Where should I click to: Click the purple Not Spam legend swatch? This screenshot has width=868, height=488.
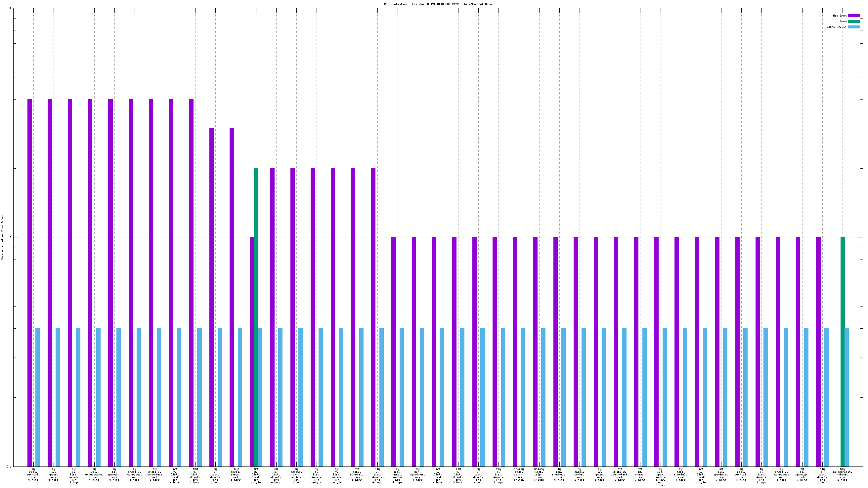853,16
